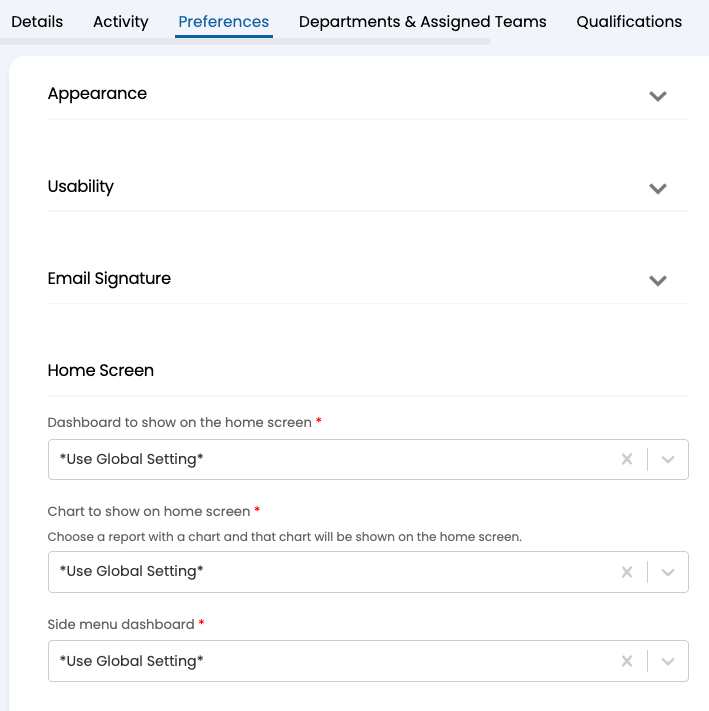Image resolution: width=709 pixels, height=711 pixels.
Task: Click the horizontal tab scrollbar
Action: click(x=245, y=42)
